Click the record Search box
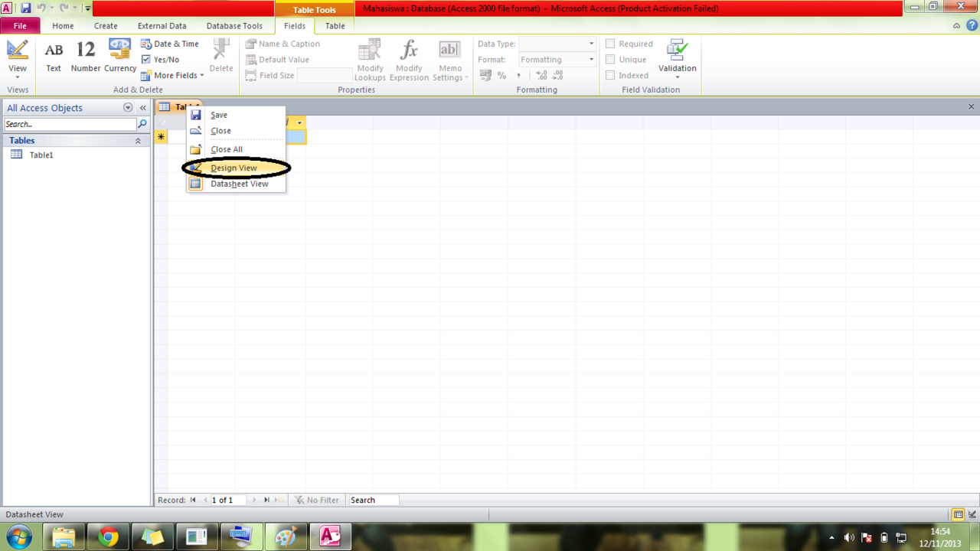This screenshot has width=980, height=551. pos(374,500)
